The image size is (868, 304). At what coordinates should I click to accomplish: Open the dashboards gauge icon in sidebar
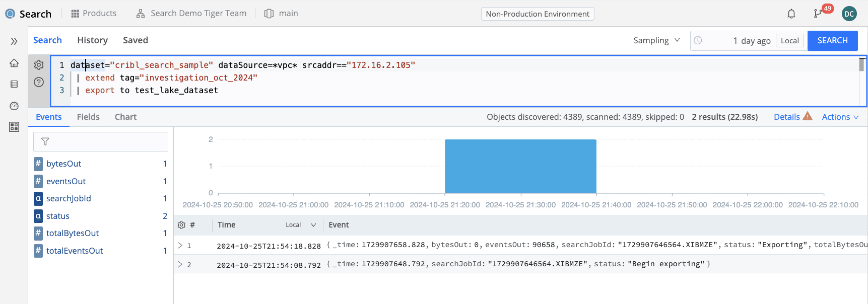[x=14, y=106]
